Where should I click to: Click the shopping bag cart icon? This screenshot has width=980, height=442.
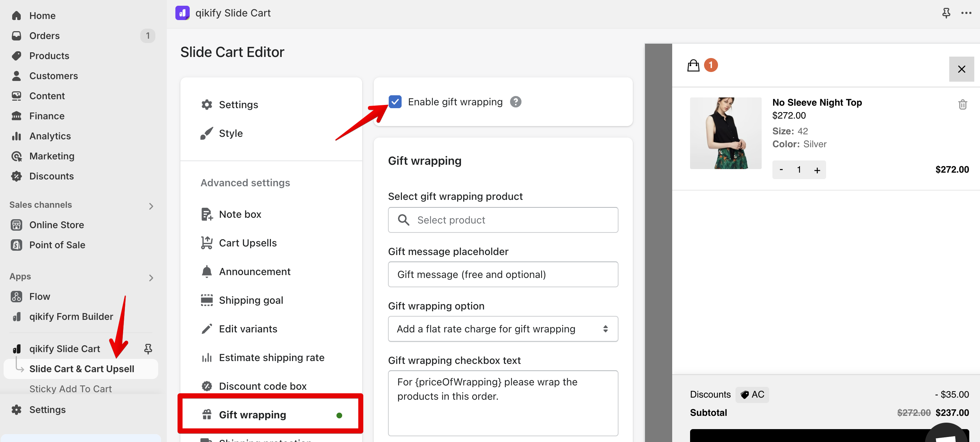693,66
